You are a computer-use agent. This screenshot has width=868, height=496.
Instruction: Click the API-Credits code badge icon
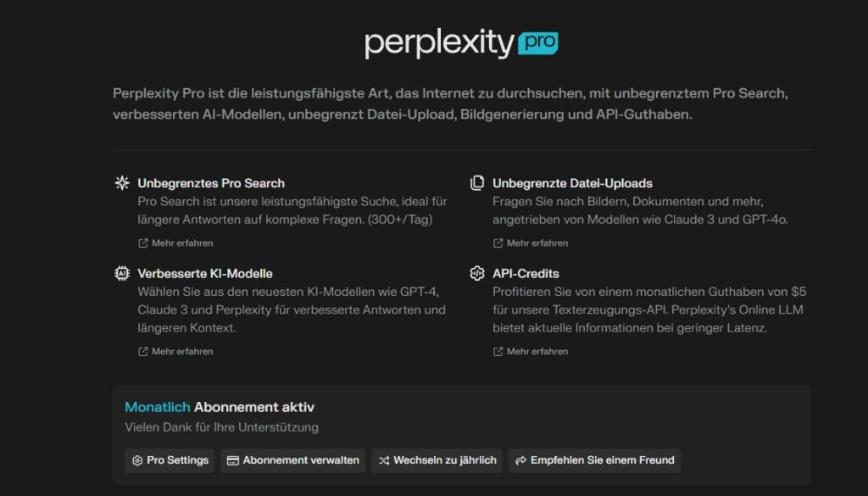tap(477, 274)
